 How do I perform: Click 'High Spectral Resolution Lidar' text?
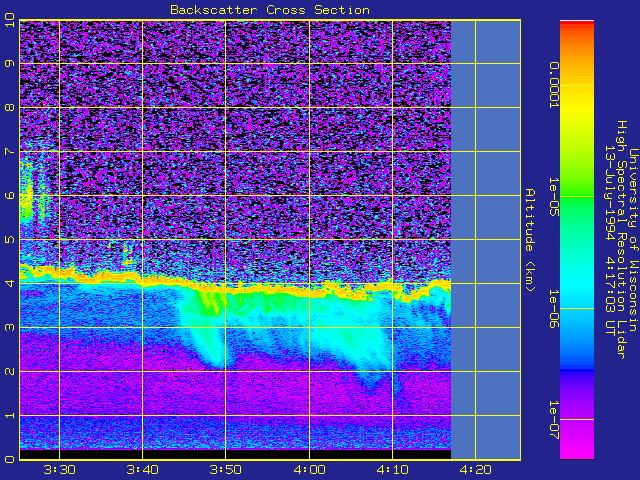pos(621,240)
